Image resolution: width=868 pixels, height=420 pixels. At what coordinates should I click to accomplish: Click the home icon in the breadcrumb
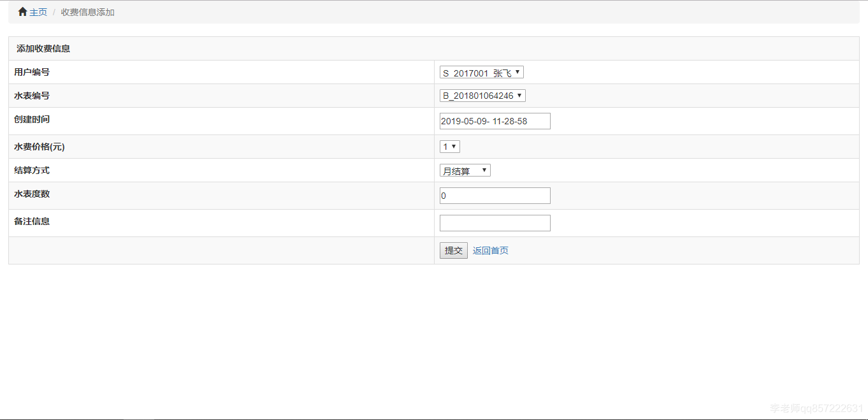coord(23,11)
